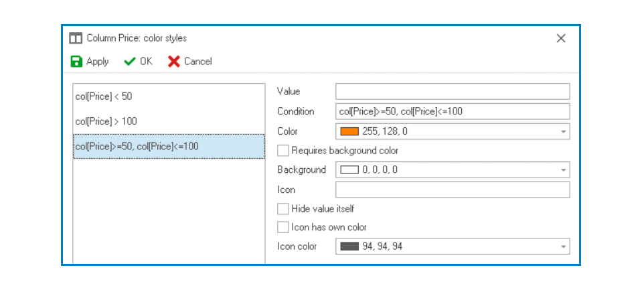Click into the Condition text field
The image size is (644, 290).
click(x=453, y=111)
